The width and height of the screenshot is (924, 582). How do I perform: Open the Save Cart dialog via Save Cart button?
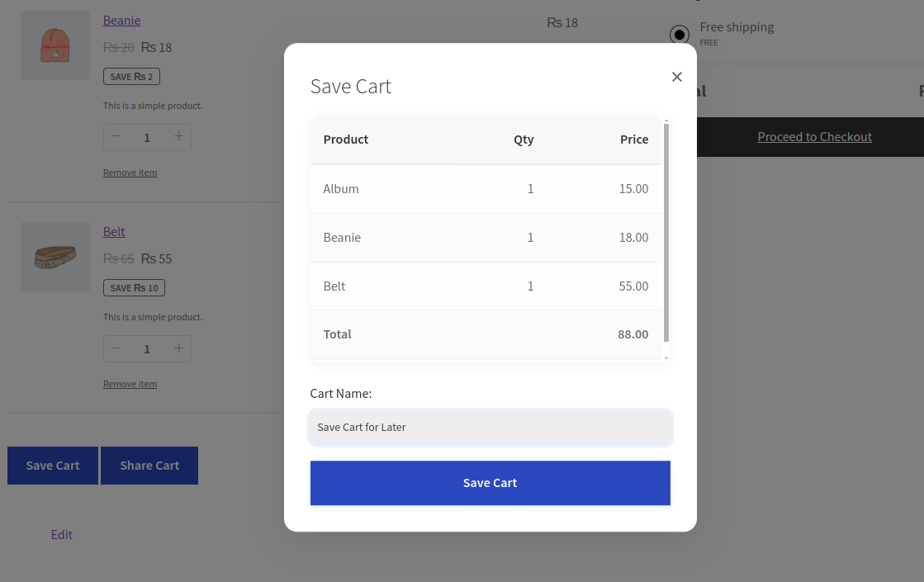pyautogui.click(x=52, y=466)
